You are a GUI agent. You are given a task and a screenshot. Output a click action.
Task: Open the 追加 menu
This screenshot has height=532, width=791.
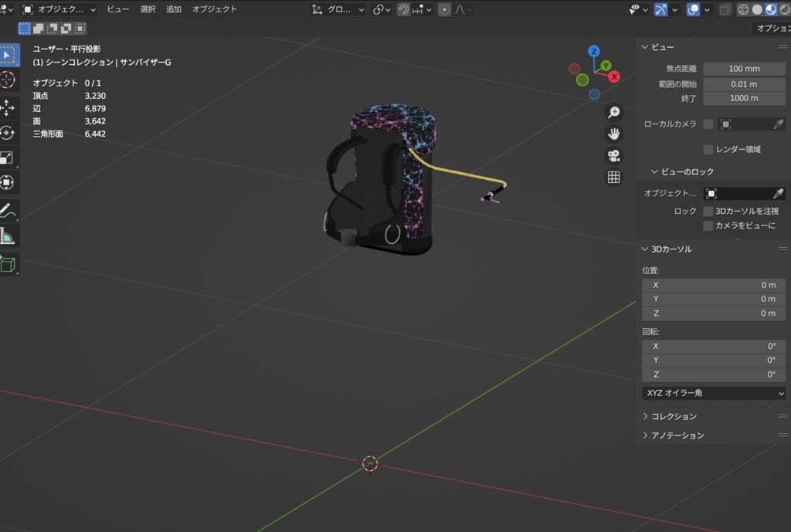pyautogui.click(x=174, y=9)
